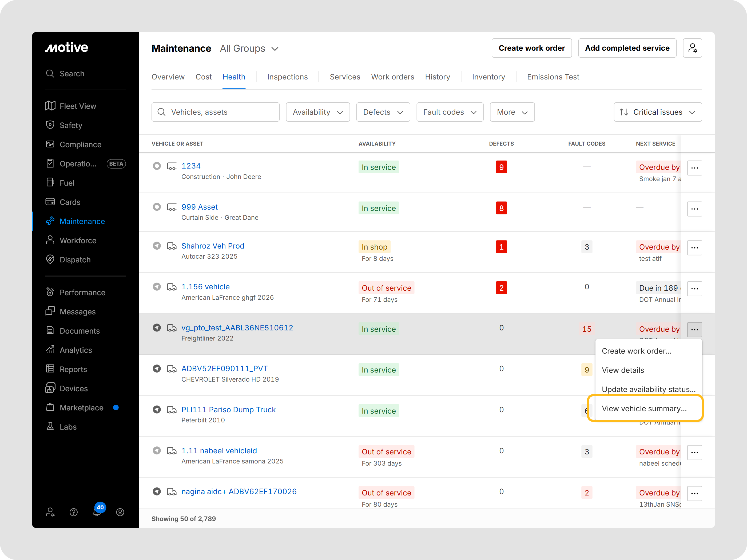Viewport: 747px width, 560px height.
Task: Open the ADBV52EF090111_PVT vehicle link
Action: (x=225, y=368)
